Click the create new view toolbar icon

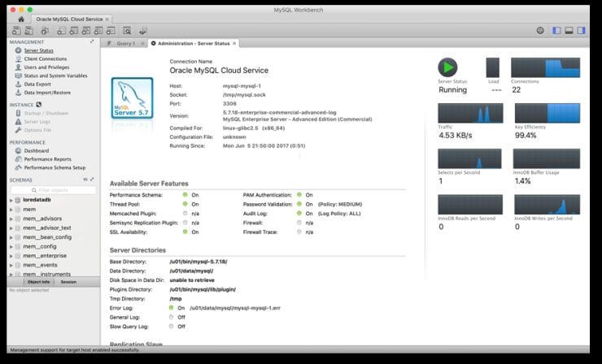coord(86,31)
